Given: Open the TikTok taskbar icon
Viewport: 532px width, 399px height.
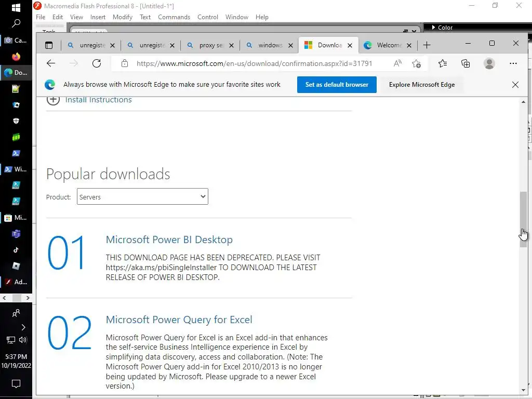Looking at the screenshot, I should coord(16,250).
